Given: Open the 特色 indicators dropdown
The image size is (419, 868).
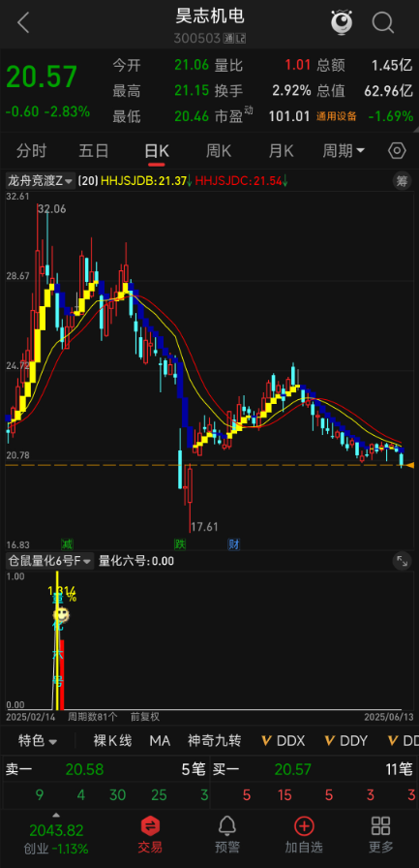Looking at the screenshot, I should pyautogui.click(x=38, y=741).
